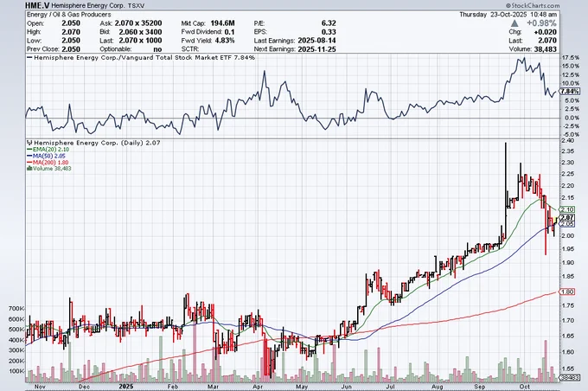Click the Apr label on time axis
This screenshot has width=588, height=391.
pos(258,387)
